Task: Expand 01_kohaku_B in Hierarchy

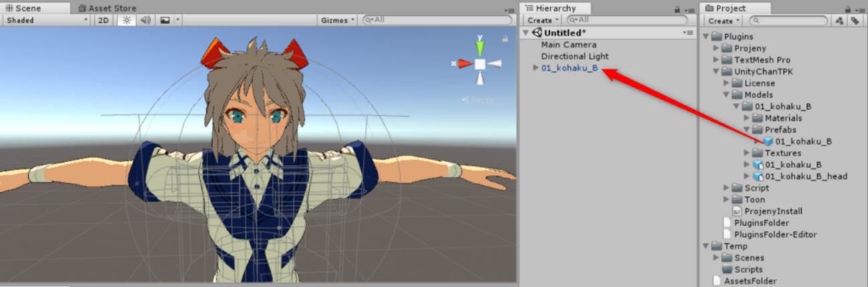Action: coord(535,68)
